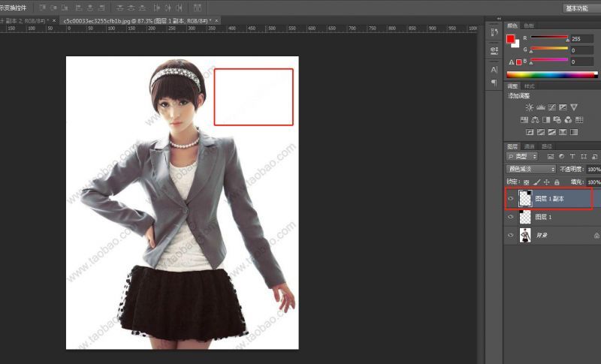Click the lock-all padlock icon in Layers
The image size is (601, 364).
tap(557, 182)
